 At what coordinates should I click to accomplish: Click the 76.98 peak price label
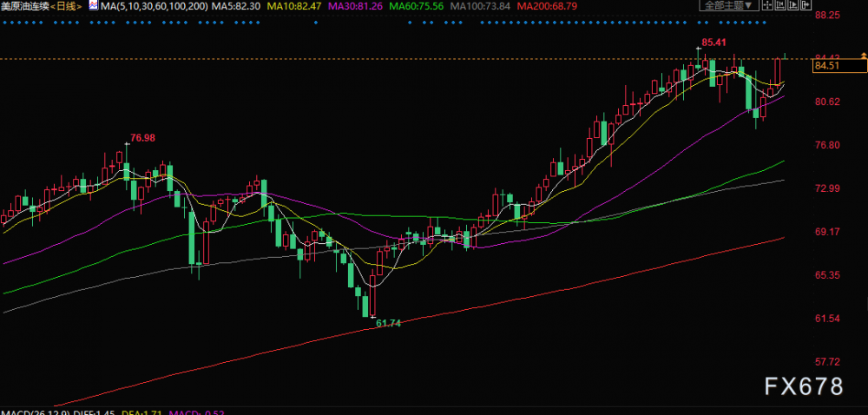142,138
